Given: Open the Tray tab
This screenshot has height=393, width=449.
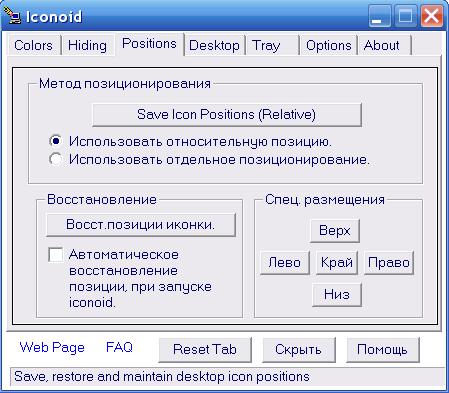Looking at the screenshot, I should coord(272,45).
